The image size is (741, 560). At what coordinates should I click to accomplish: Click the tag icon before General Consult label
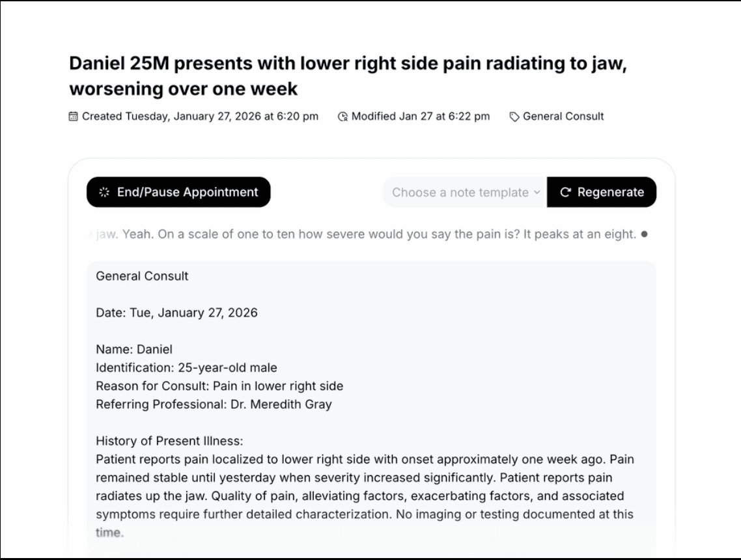[514, 116]
